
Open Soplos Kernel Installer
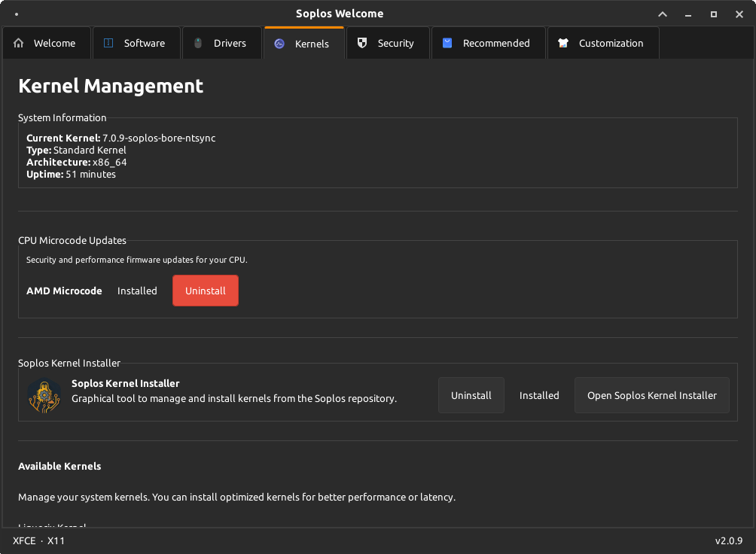point(652,395)
